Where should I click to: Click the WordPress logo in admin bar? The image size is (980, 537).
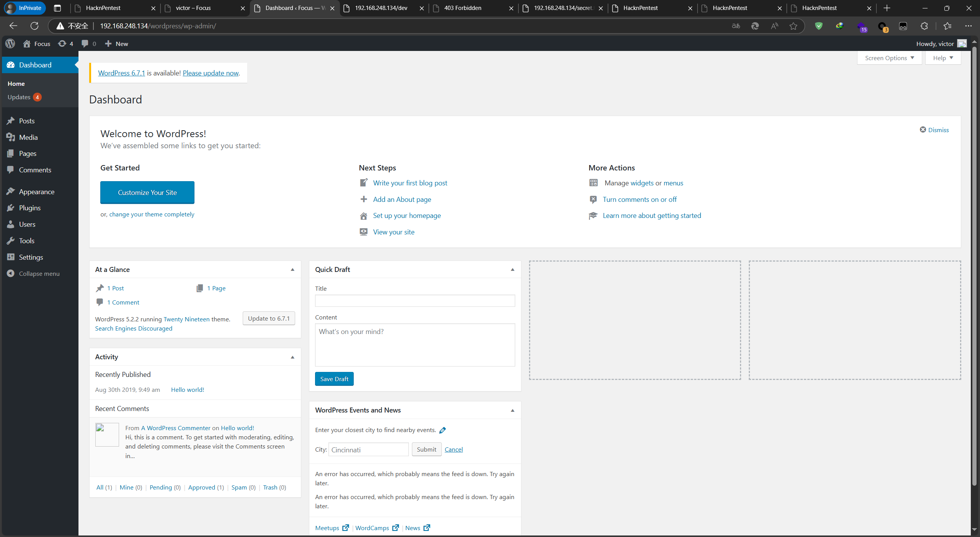10,44
